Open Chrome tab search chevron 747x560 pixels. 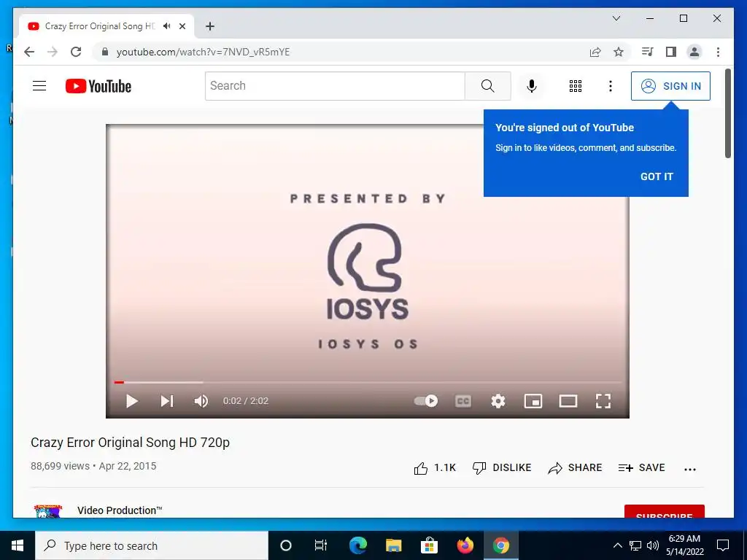coord(616,18)
